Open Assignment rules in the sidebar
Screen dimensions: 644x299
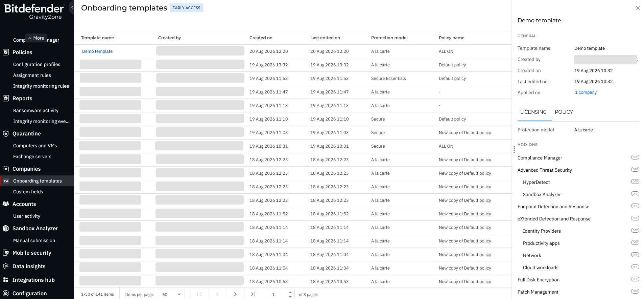pos(32,75)
